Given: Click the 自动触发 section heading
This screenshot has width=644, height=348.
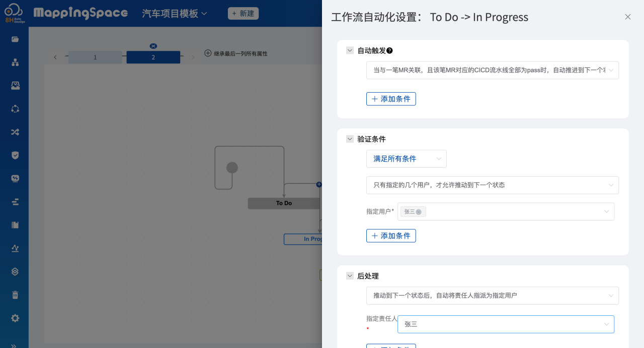Looking at the screenshot, I should point(371,50).
